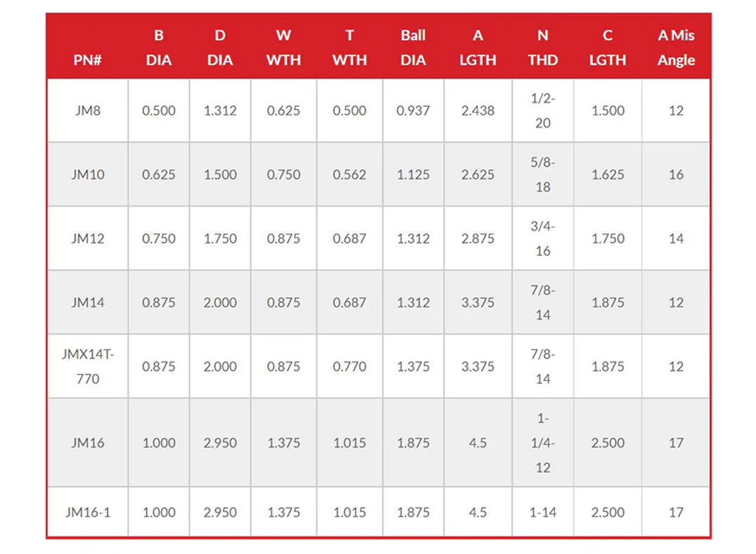Click the N THD column header

click(543, 47)
